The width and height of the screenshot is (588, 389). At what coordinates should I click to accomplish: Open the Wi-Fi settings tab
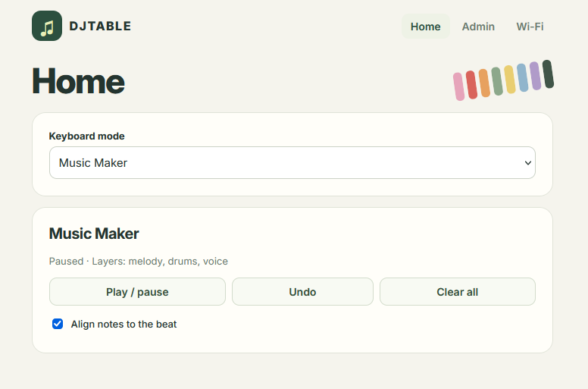click(x=530, y=27)
